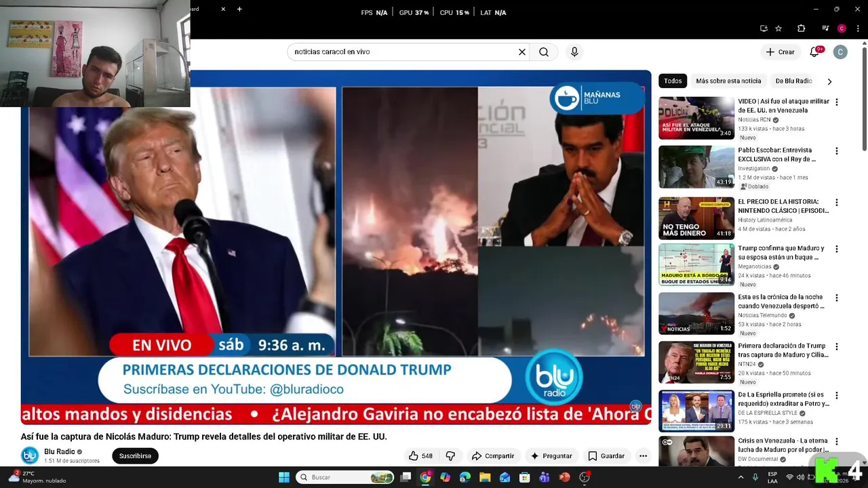868x488 pixels.
Task: Start voice search with the microphone
Action: (x=574, y=52)
